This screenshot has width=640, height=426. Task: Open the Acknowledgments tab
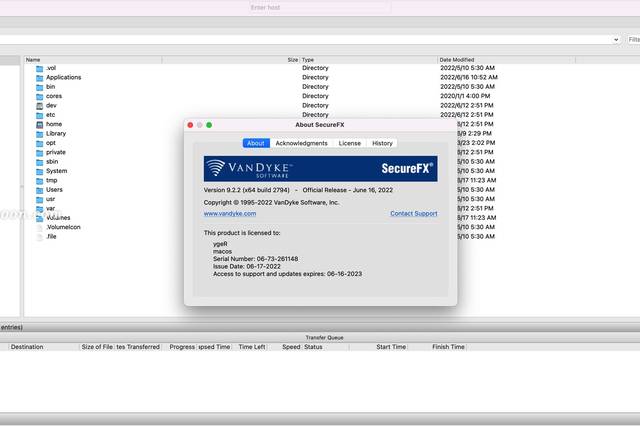click(301, 143)
